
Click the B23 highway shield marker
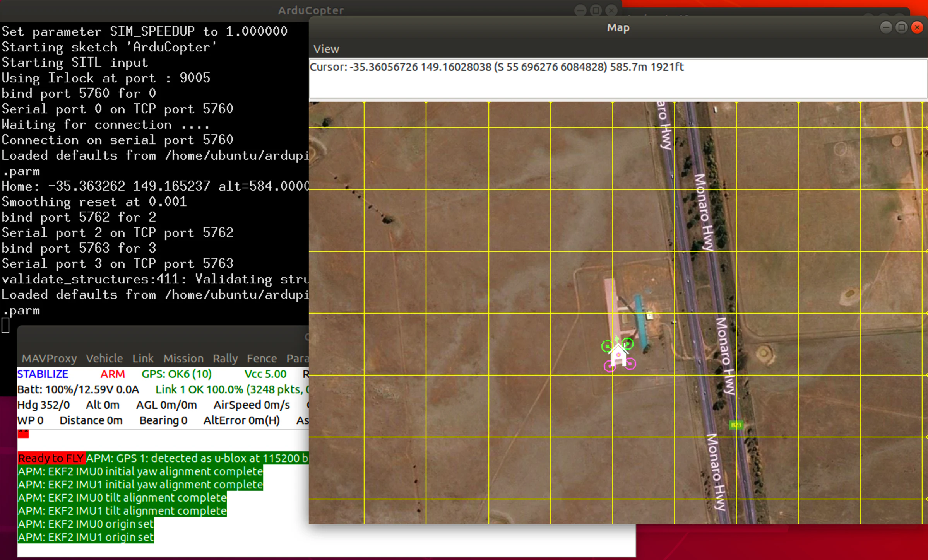[x=736, y=425]
